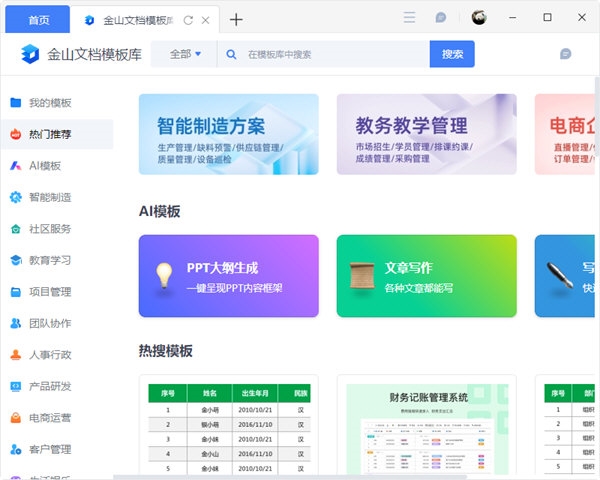Close the 金山文档模板库 tab
The height and width of the screenshot is (480, 600).
click(x=205, y=20)
